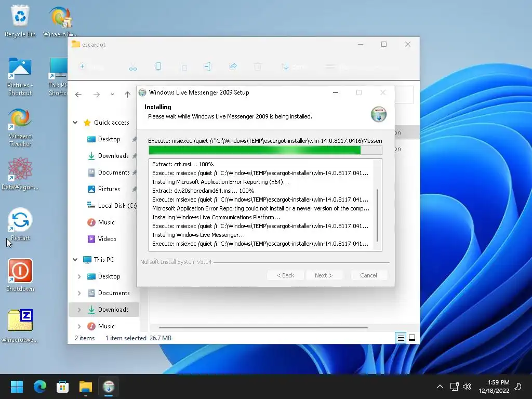Viewport: 532px width, 399px height.
Task: Click the Shutdown desktop shortcut
Action: [x=20, y=275]
